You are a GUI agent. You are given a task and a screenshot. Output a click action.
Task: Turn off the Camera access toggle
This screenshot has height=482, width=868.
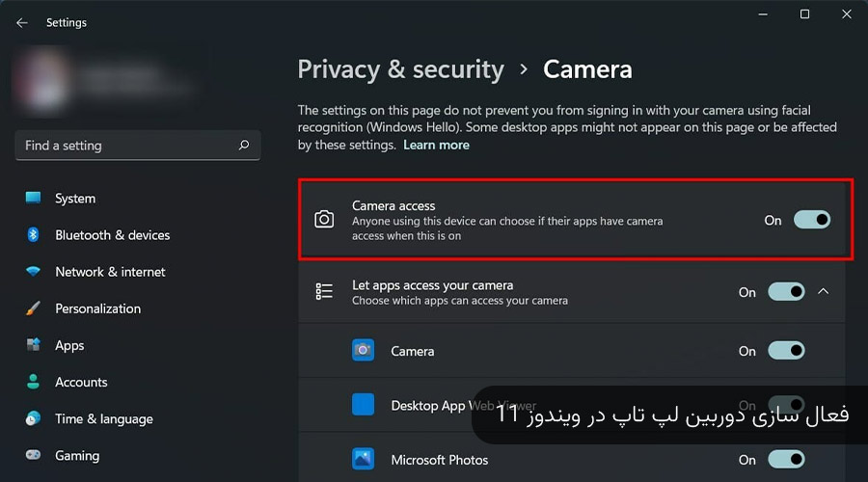point(812,220)
